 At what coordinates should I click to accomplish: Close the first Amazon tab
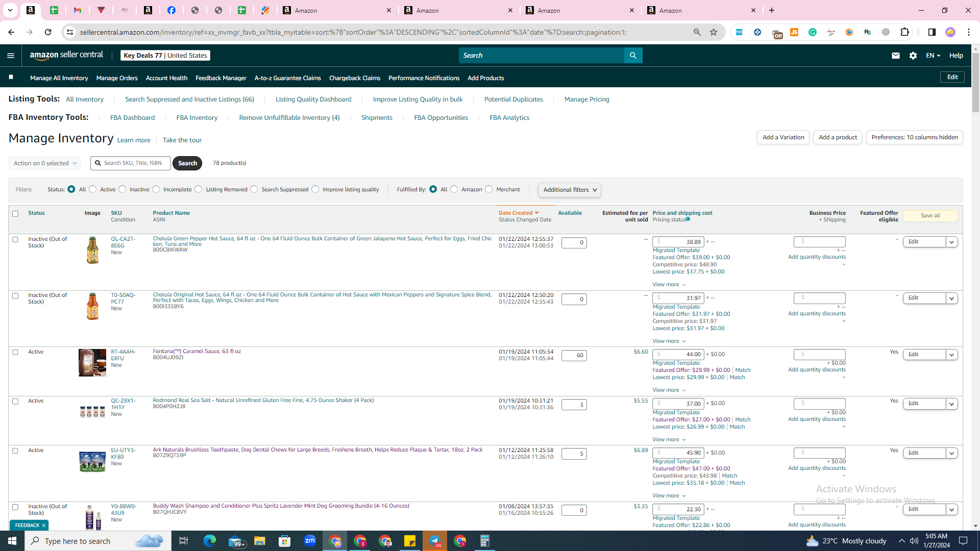pyautogui.click(x=388, y=10)
